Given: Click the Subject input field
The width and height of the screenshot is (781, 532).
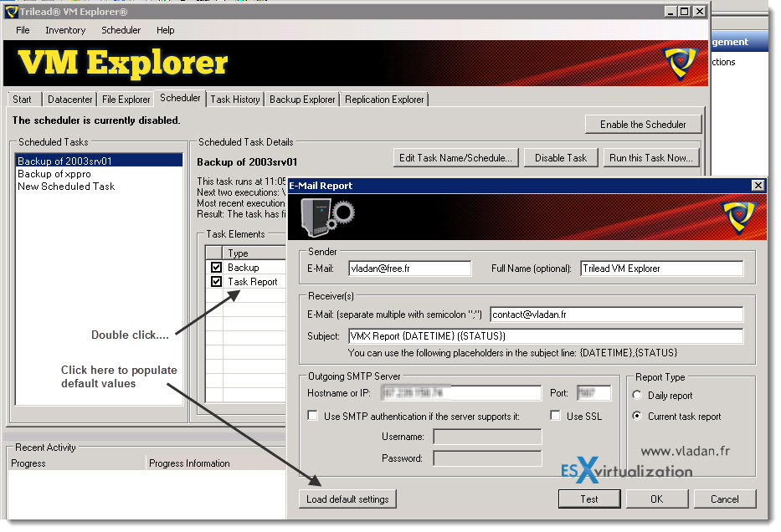Looking at the screenshot, I should (546, 336).
